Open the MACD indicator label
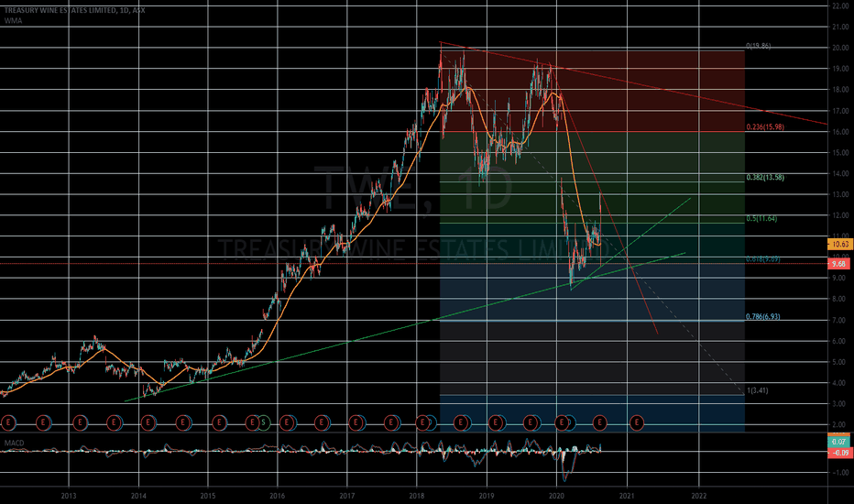 point(14,443)
